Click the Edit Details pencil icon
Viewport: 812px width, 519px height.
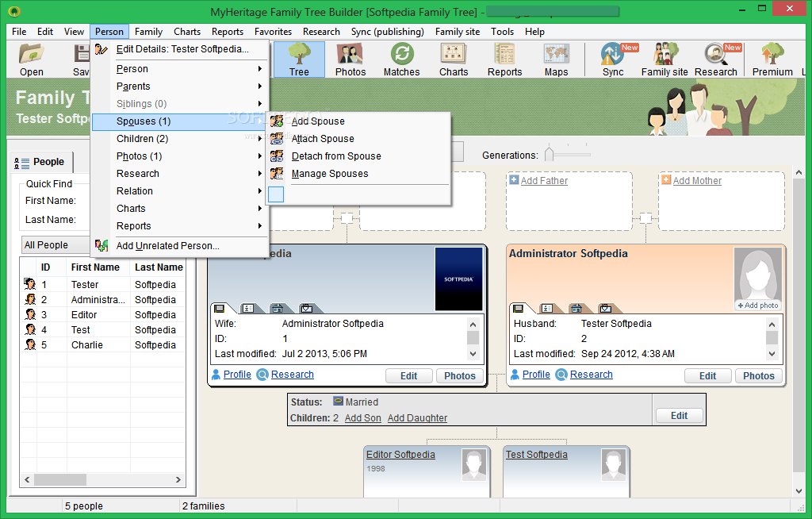(x=101, y=49)
